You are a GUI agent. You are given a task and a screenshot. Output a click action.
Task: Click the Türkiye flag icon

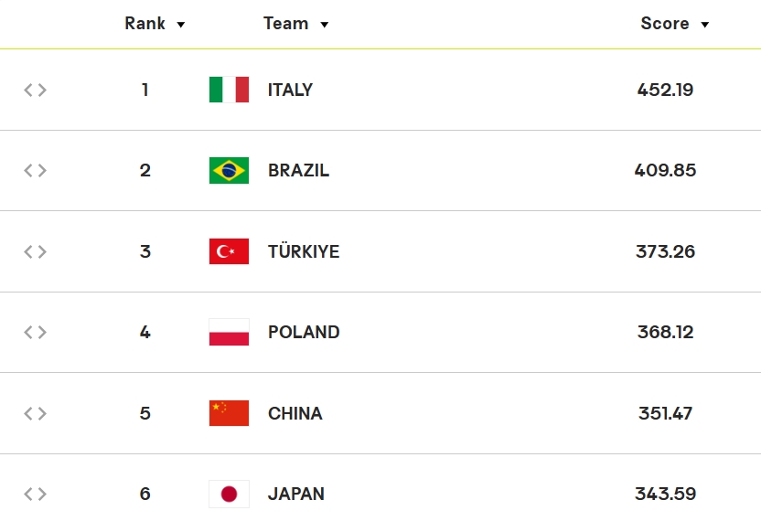pyautogui.click(x=229, y=251)
